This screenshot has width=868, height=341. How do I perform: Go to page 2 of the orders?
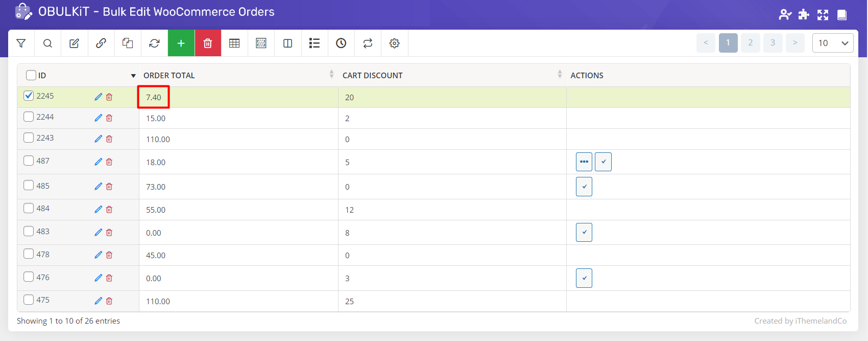coord(750,43)
